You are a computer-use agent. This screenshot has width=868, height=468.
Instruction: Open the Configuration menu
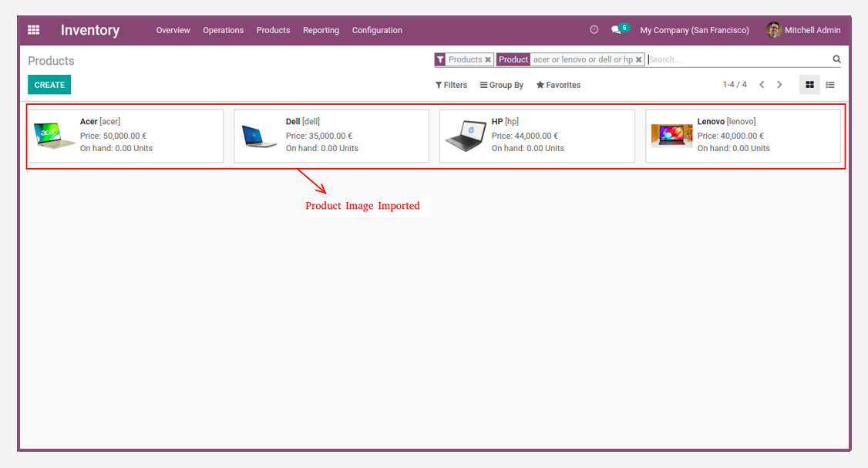377,30
